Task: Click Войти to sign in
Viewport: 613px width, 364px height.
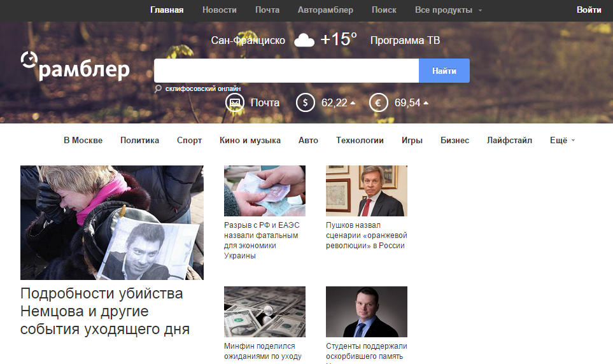Action: point(589,10)
